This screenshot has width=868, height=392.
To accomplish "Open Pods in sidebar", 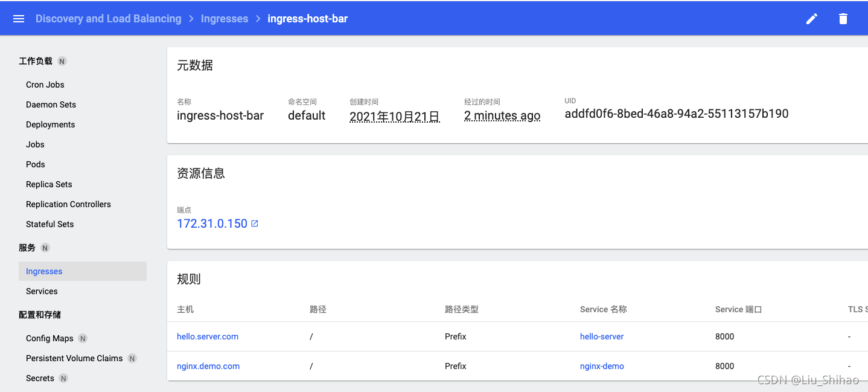I will [x=36, y=164].
